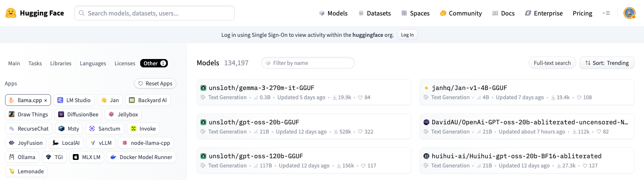Image resolution: width=644 pixels, height=180 pixels.
Task: Click the Hugging Face logo icon
Action: click(x=11, y=13)
